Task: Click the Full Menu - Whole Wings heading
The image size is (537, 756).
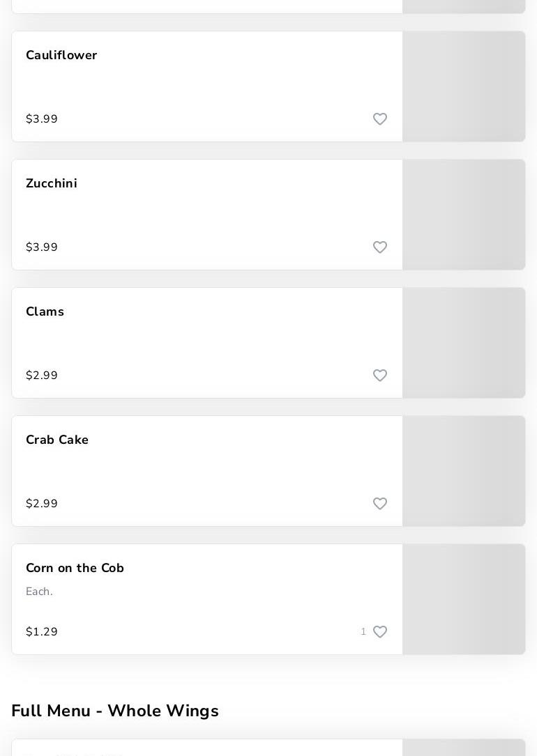Action: pos(115,711)
